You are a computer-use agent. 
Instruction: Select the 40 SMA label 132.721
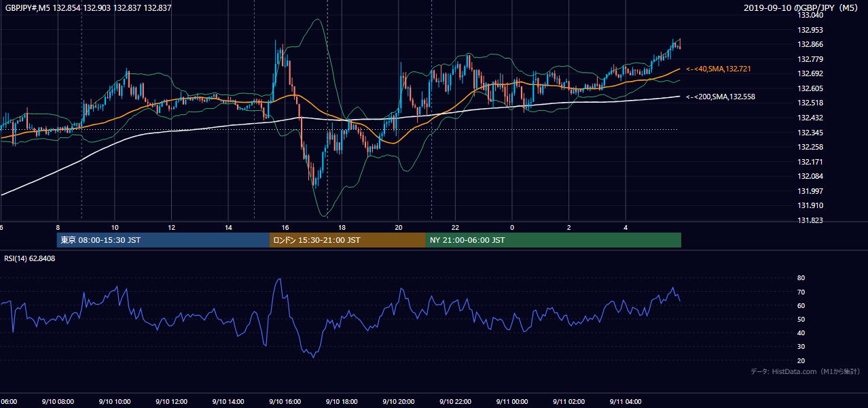point(718,69)
